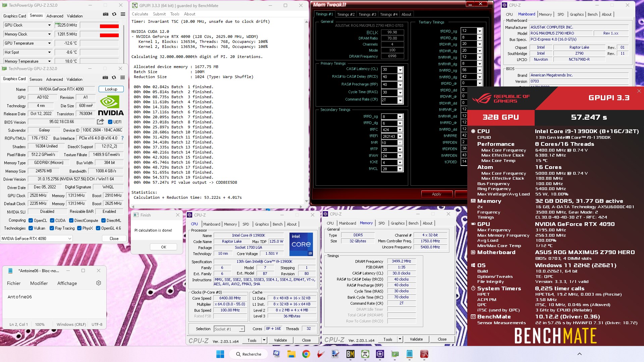Click the tREFI value field in MemTweakIt
The height and width of the screenshot is (362, 644).
[389, 136]
